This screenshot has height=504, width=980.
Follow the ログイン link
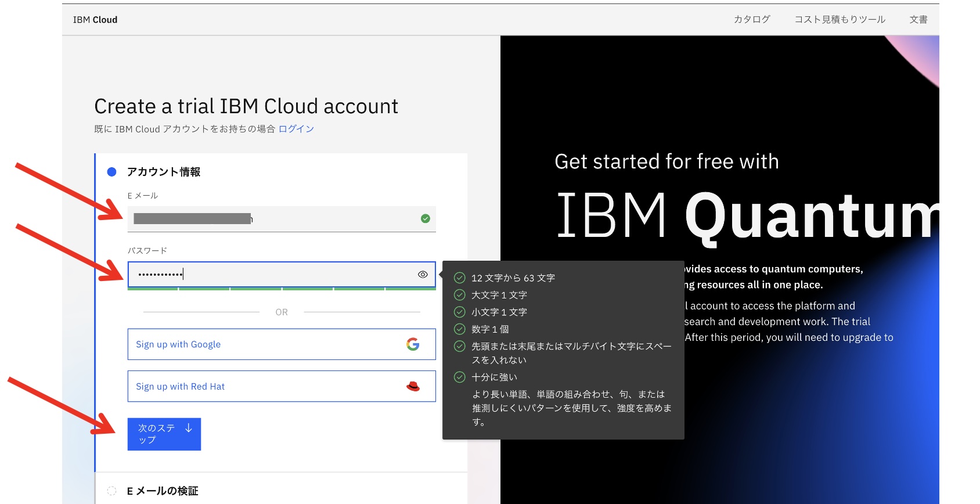click(296, 129)
